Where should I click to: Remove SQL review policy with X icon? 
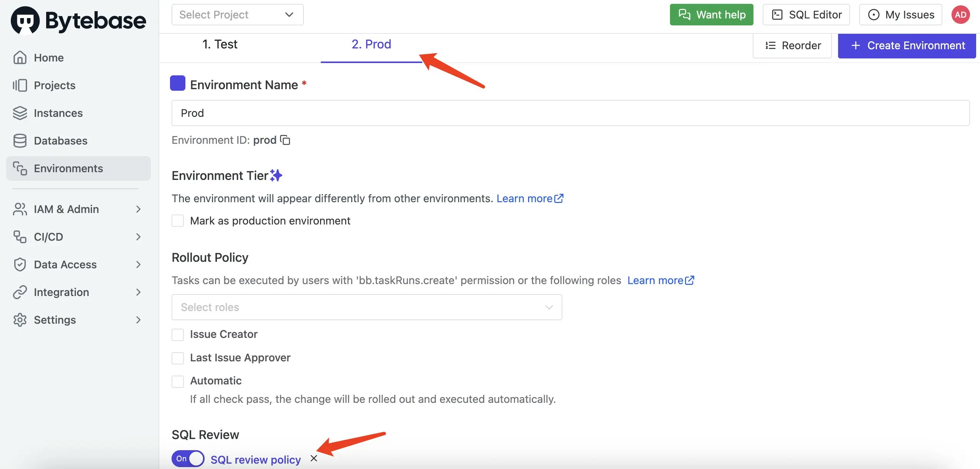click(x=314, y=458)
